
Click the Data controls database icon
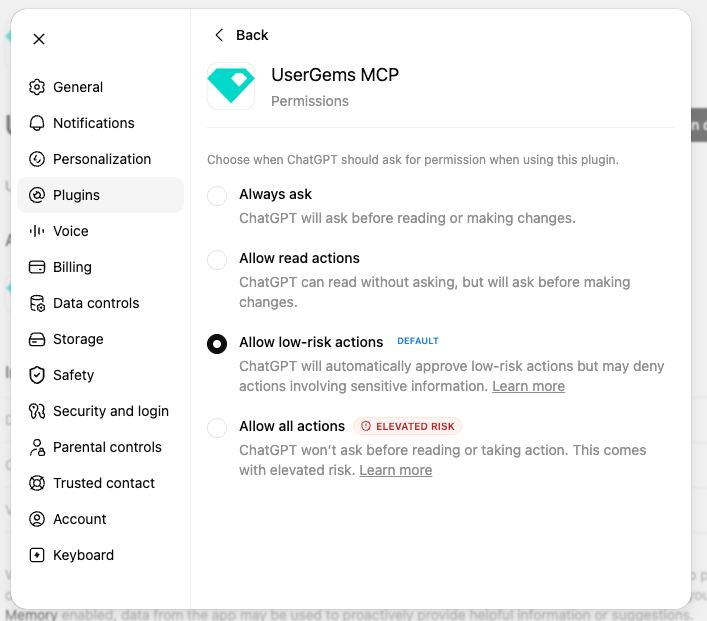tap(37, 303)
